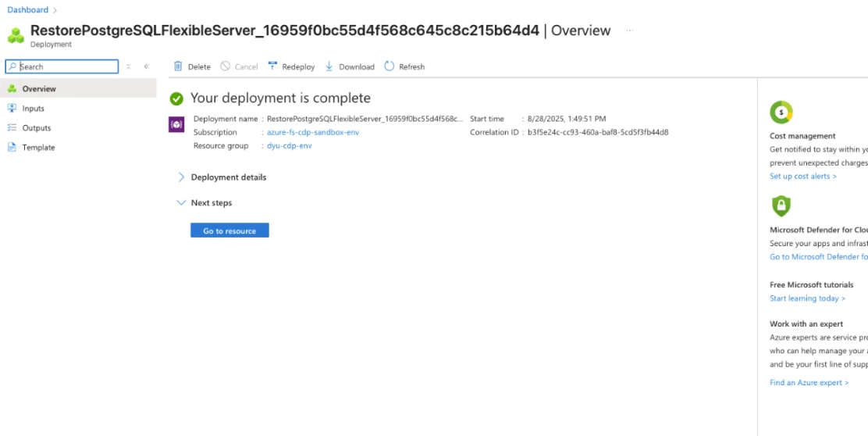Click the Template sidebar icon

click(x=12, y=148)
